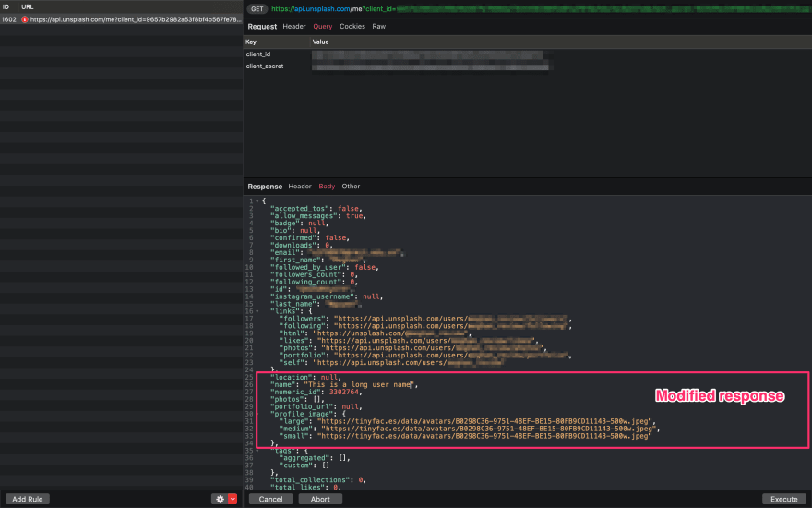Image resolution: width=812 pixels, height=508 pixels.
Task: Switch to the Response Header tab
Action: point(300,187)
